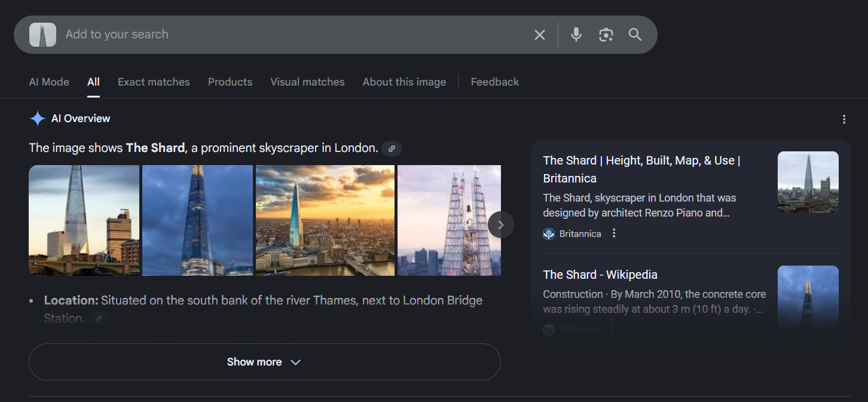View the sunset aerial photo of The Shard

(x=325, y=220)
